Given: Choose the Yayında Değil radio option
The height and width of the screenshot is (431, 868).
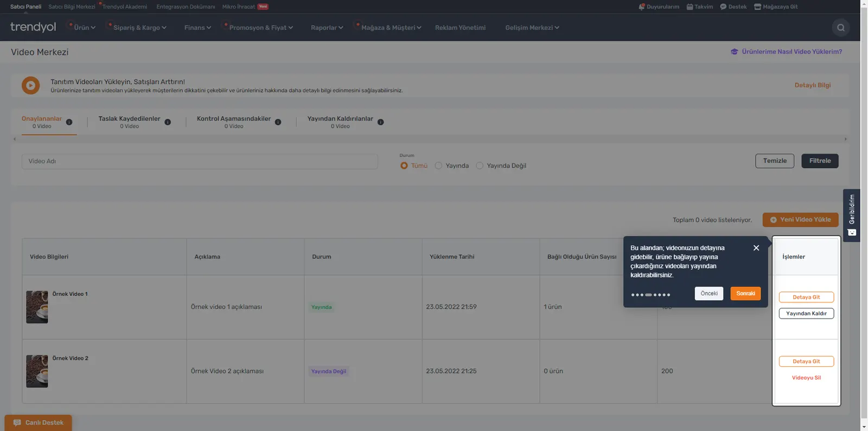Looking at the screenshot, I should click(480, 166).
